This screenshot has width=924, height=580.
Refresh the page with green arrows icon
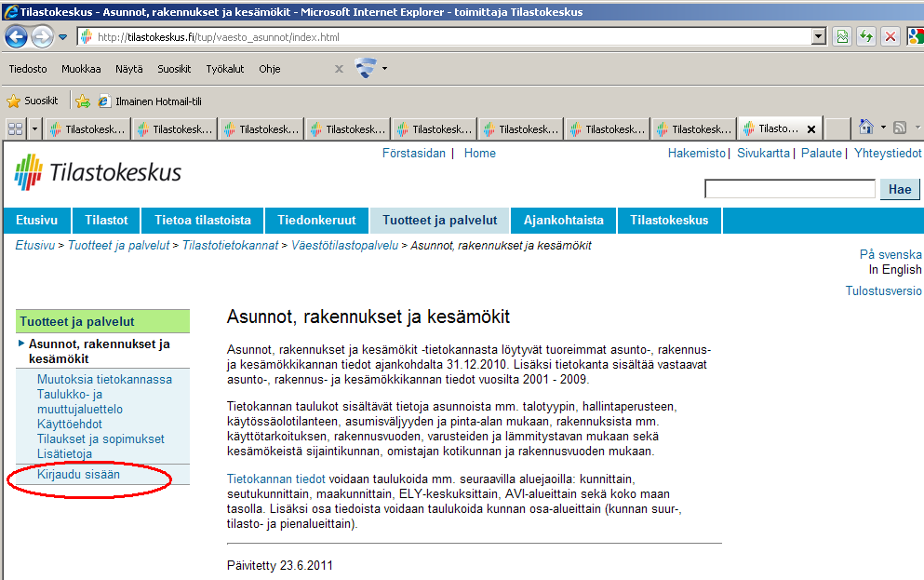click(866, 37)
